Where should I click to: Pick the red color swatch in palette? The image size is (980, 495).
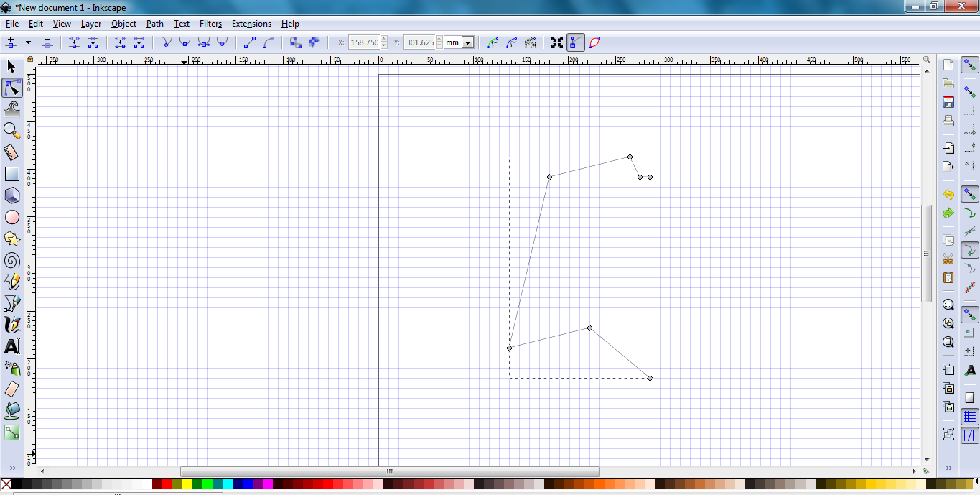point(167,485)
